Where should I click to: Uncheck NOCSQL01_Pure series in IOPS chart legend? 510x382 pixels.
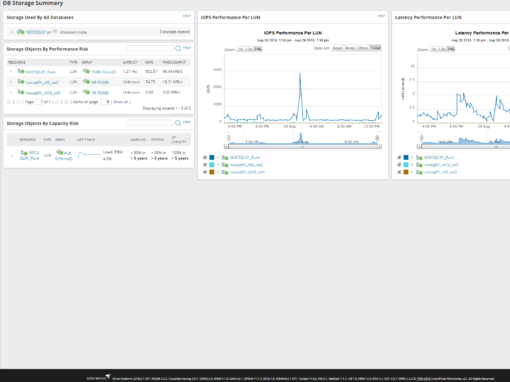205,157
